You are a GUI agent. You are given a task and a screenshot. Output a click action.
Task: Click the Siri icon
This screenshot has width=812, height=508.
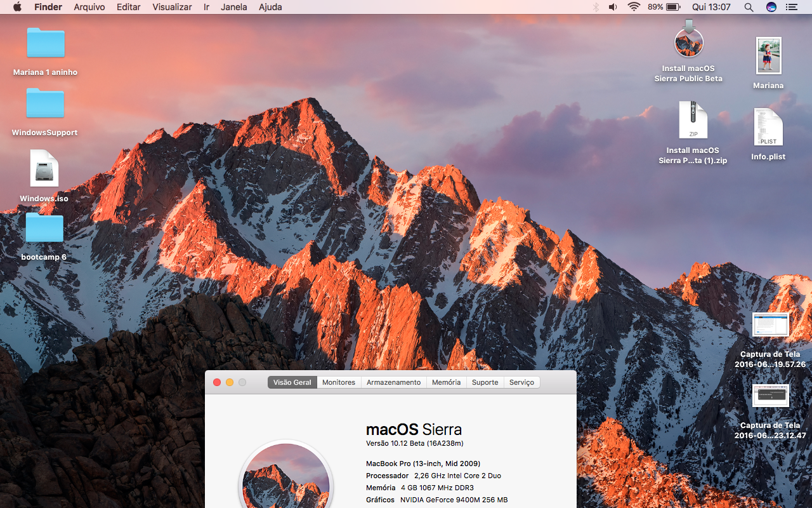[771, 7]
